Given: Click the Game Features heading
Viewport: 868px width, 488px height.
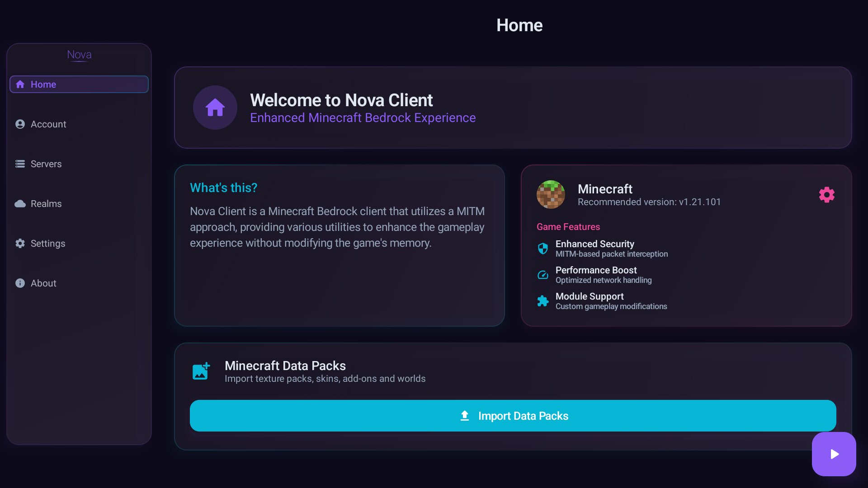Looking at the screenshot, I should (x=568, y=227).
